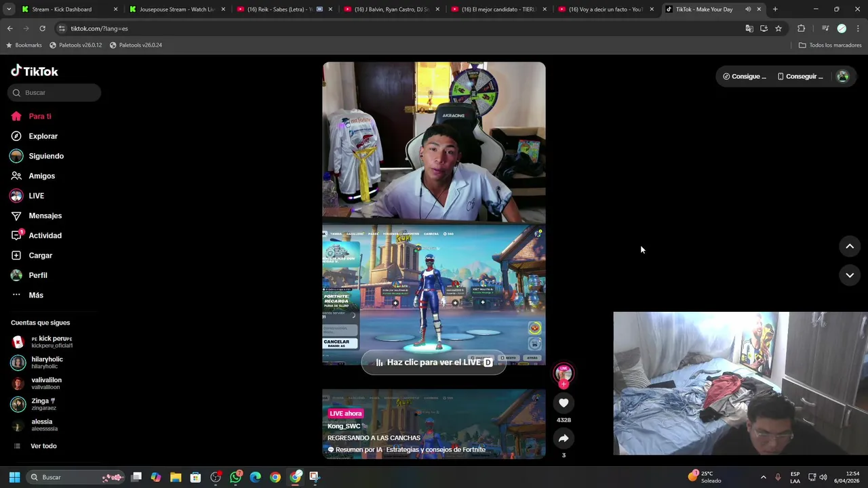Open media controls icon in toolbar
868x488 pixels.
tap(825, 28)
